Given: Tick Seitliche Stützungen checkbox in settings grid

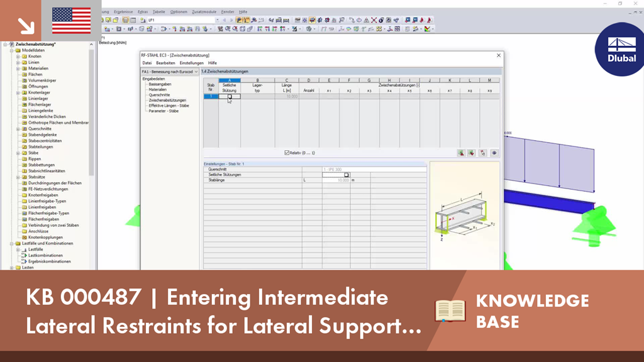Looking at the screenshot, I should (347, 175).
